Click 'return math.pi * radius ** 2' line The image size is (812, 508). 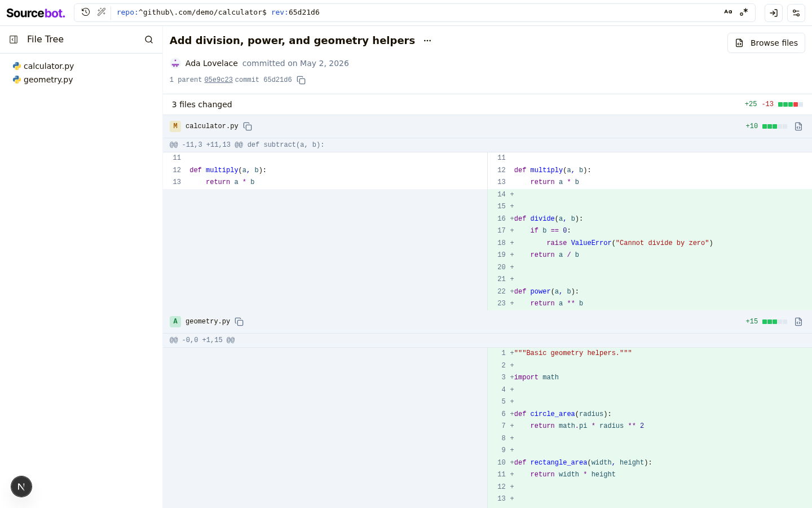(x=650, y=426)
